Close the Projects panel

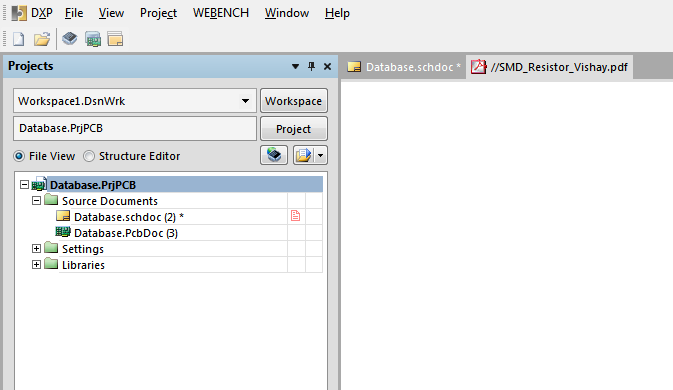pos(327,67)
